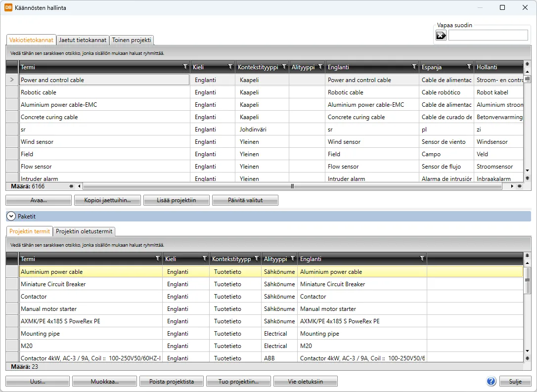Open the Toinen projekti tab

[132, 40]
